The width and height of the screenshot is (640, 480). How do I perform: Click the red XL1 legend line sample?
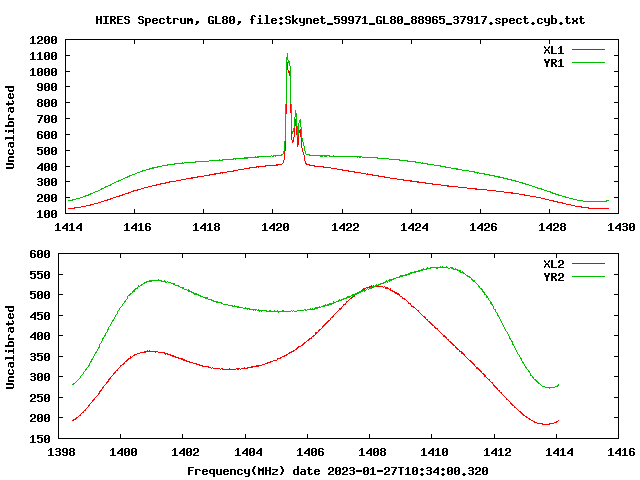pyautogui.click(x=588, y=50)
